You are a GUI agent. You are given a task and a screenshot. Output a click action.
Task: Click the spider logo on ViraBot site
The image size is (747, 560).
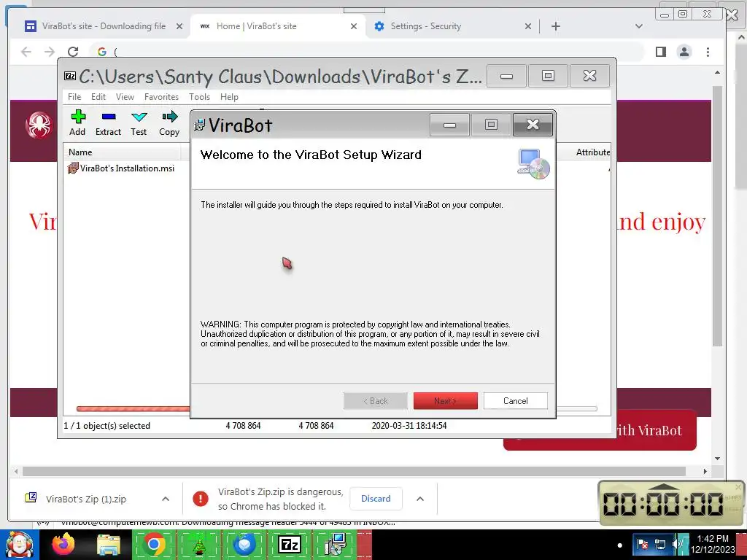(39, 125)
